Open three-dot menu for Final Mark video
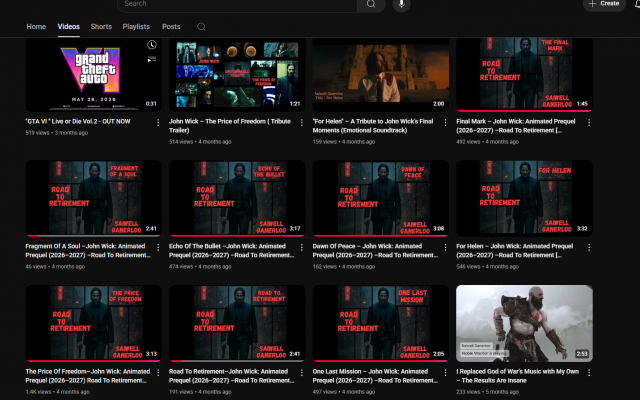This screenshot has width=640, height=400. [x=589, y=122]
